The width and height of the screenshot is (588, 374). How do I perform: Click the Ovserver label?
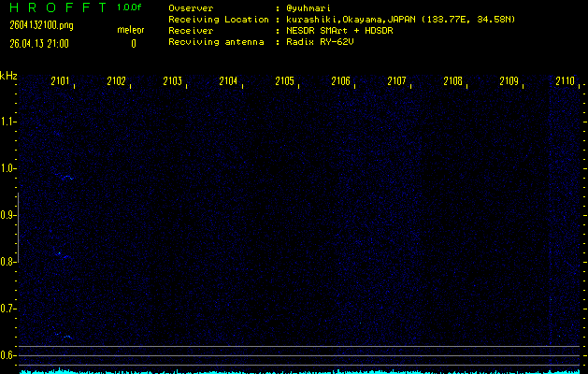pos(191,8)
